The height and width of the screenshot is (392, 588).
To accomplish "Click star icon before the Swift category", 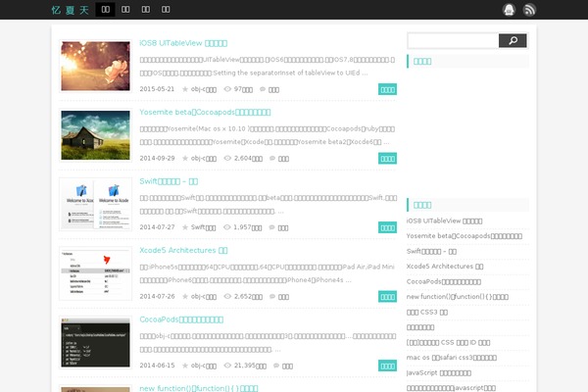I will click(185, 227).
